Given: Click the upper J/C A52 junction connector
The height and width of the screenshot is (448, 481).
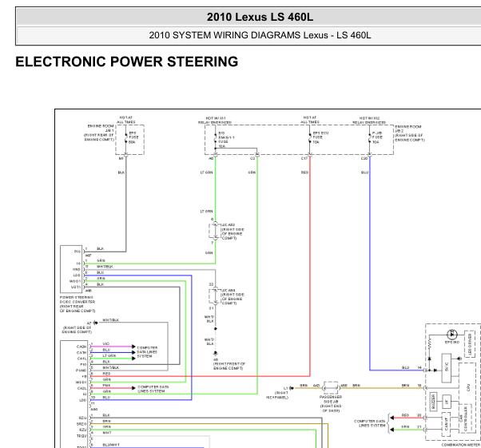Looking at the screenshot, I should click(216, 231).
